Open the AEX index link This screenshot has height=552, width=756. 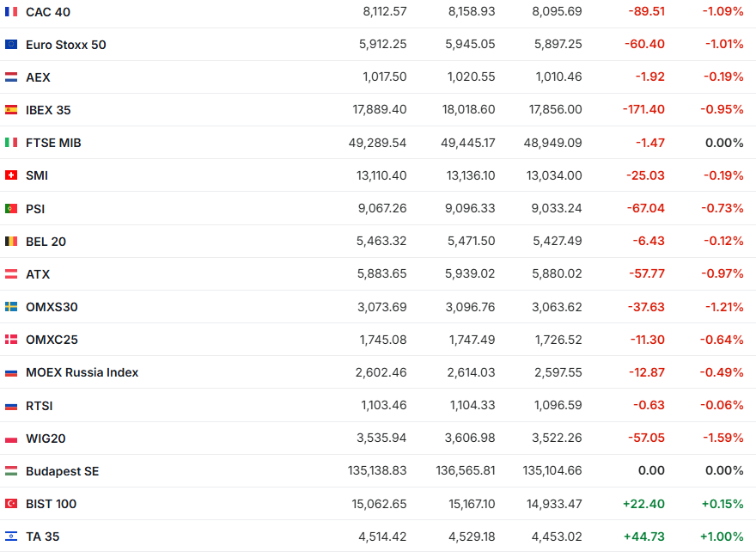point(38,77)
